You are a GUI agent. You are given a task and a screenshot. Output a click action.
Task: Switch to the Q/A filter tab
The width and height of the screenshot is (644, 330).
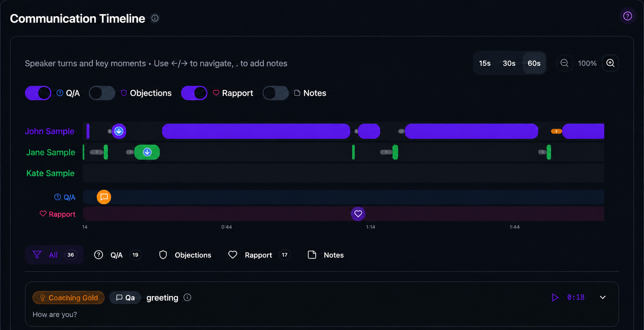pyautogui.click(x=118, y=255)
